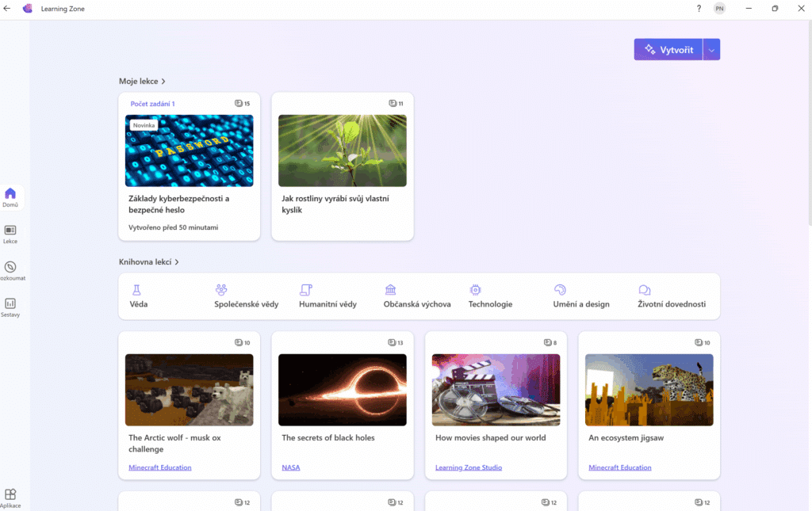Select the Umění a design category
Image resolution: width=812 pixels, height=511 pixels.
pyautogui.click(x=581, y=296)
